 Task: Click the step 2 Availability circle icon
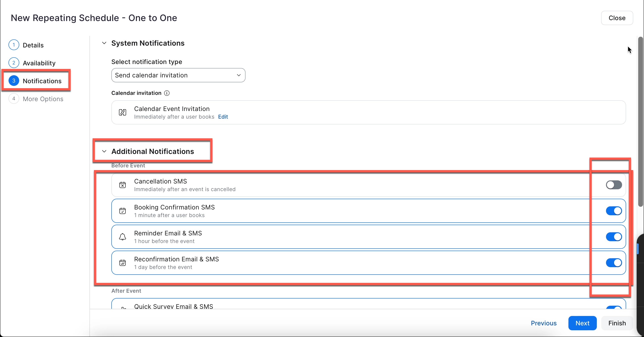[14, 63]
